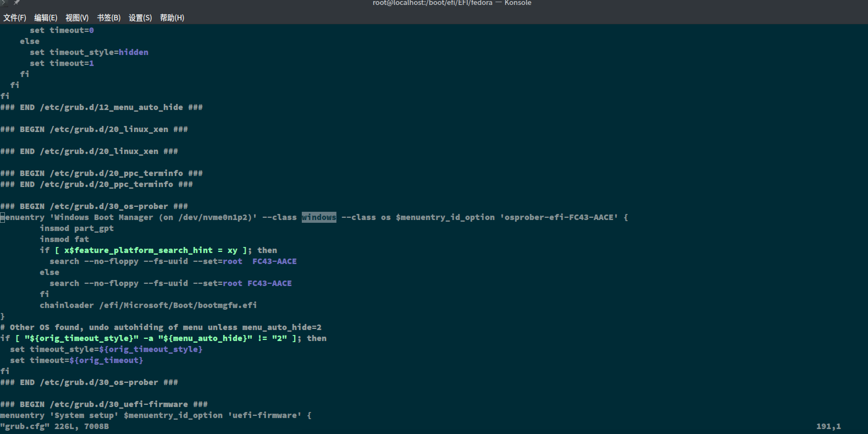Click the END 12_menu_auto_hide comment line
Image resolution: width=868 pixels, height=434 pixels.
[x=102, y=107]
